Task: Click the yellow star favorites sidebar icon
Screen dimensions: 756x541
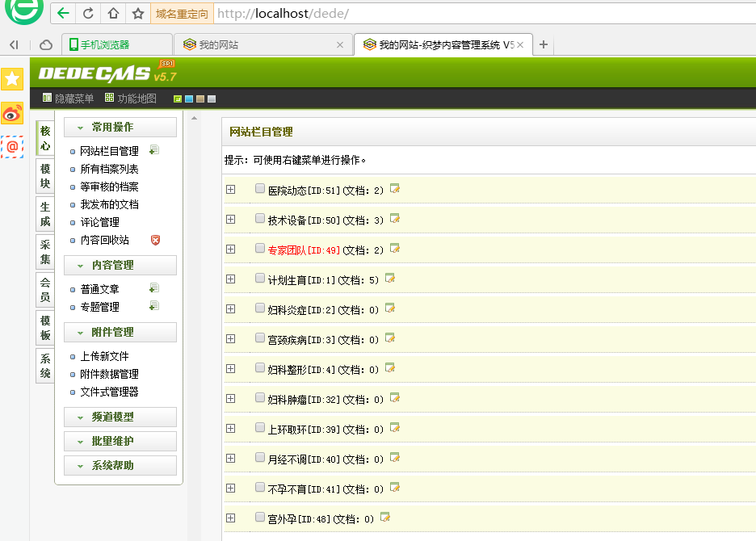Action: (x=12, y=78)
